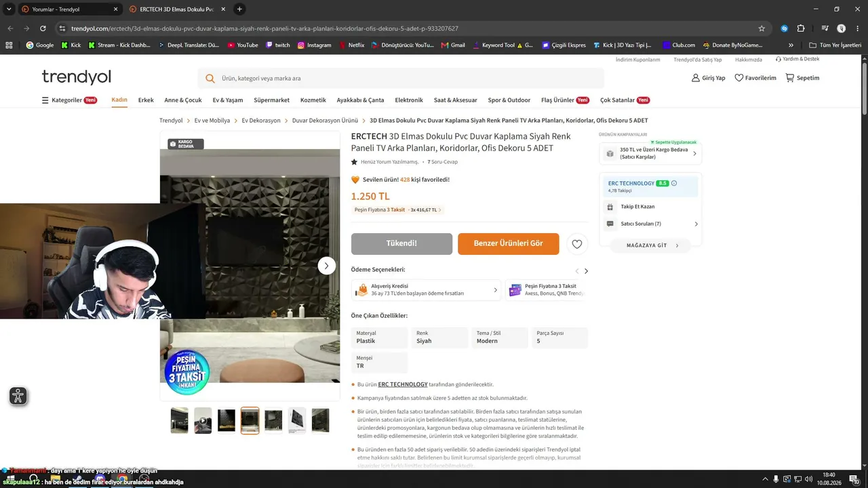Open the Netflix bookmark
This screenshot has width=868, height=488.
(351, 45)
